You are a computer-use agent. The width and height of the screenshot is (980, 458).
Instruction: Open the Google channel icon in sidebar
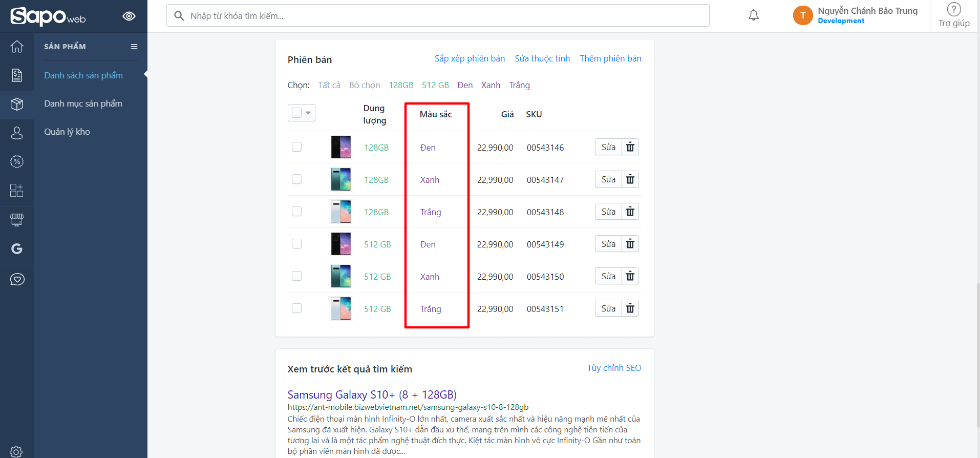pos(17,249)
